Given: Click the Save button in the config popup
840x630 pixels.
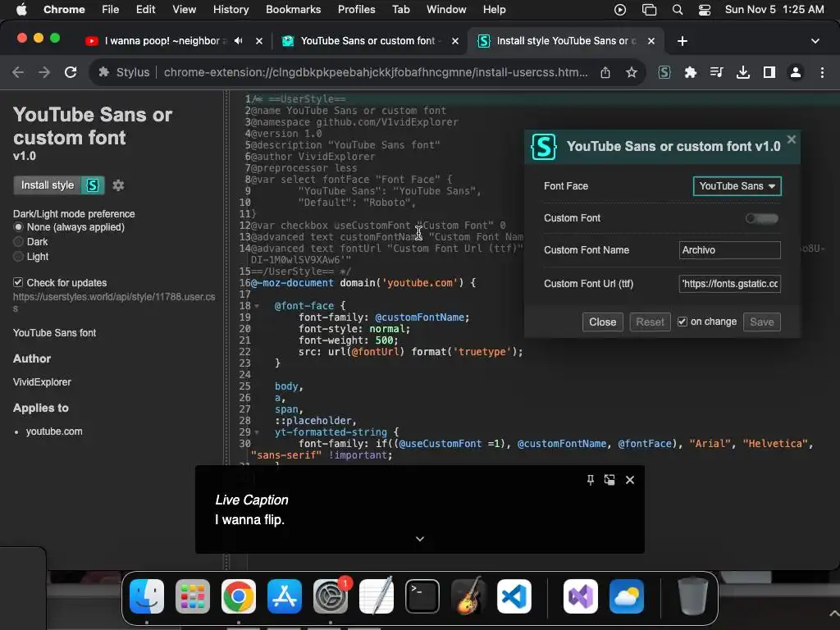Looking at the screenshot, I should [762, 322].
